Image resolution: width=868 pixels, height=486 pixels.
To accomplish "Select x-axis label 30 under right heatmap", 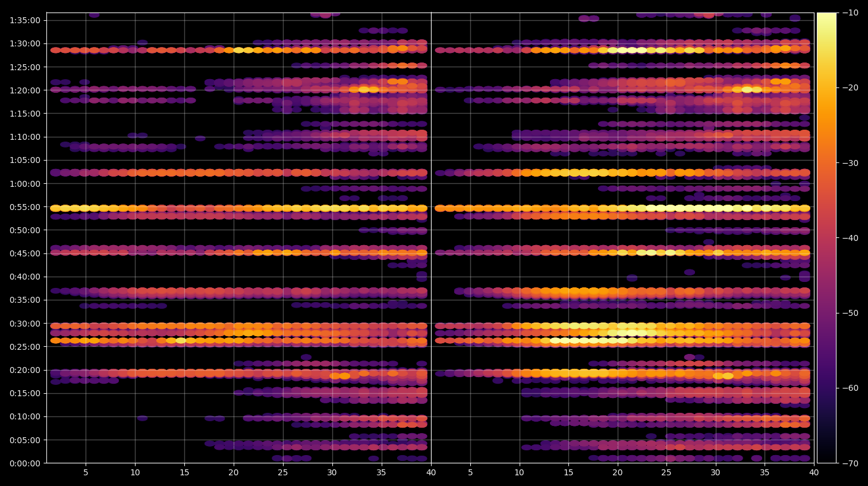I will 716,473.
